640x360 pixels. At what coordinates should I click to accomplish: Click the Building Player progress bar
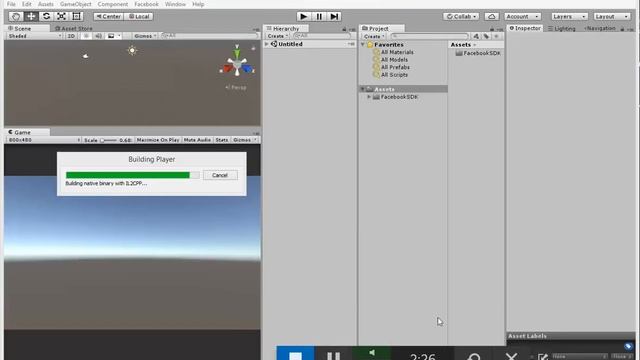pos(133,175)
